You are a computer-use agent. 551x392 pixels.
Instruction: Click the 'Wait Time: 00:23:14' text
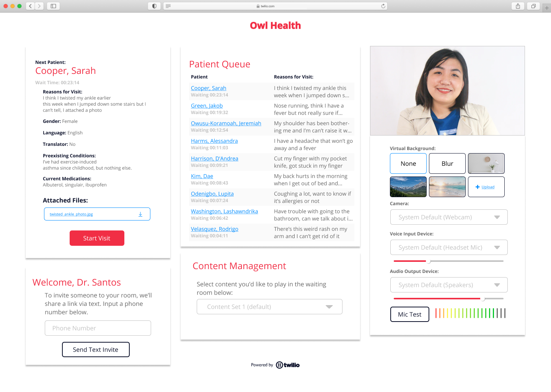57,83
